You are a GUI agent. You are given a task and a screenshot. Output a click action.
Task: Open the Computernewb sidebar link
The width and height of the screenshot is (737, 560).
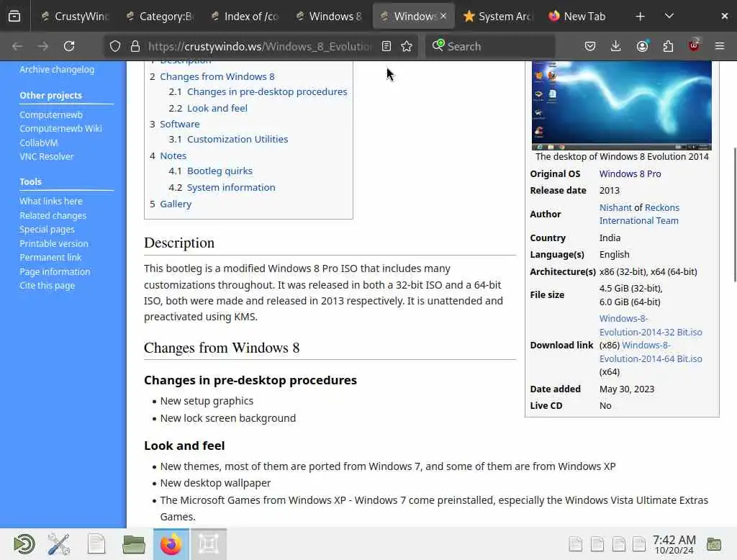click(x=51, y=114)
